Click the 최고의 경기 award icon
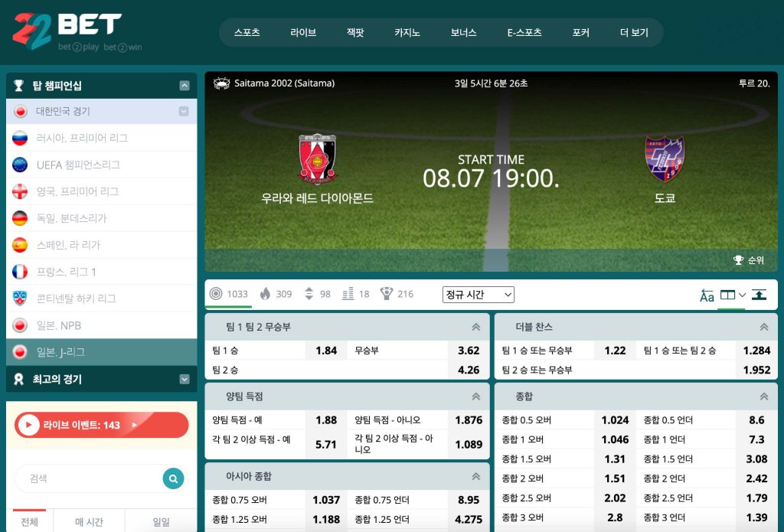 (18, 379)
